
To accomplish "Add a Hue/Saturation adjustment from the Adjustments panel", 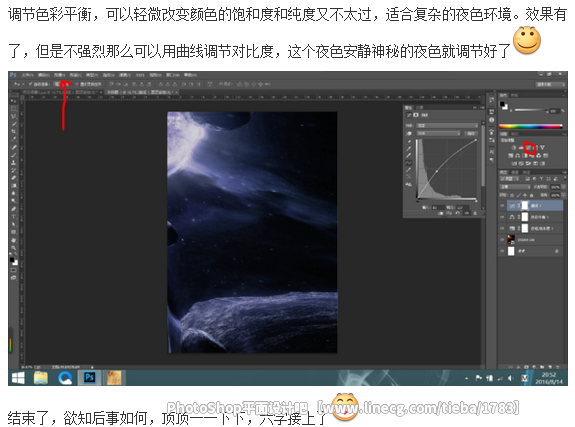I will [510, 156].
